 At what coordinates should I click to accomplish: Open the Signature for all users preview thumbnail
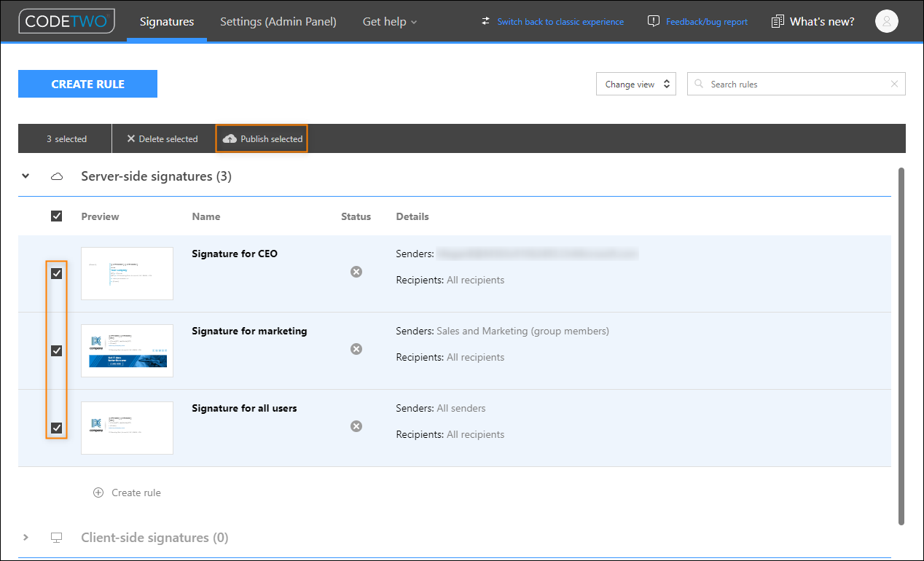(127, 428)
